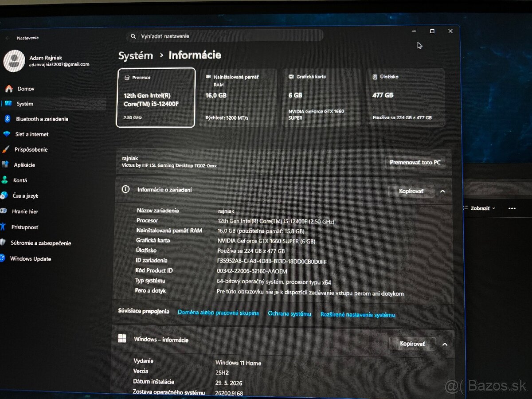
Task: Click the Pero a dotyk description text
Action: (310, 293)
